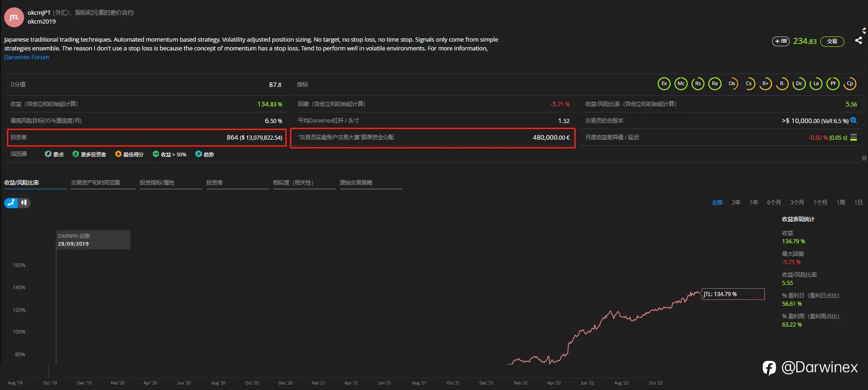Click the 更多投资者 filter badge
Screen dimensions: 868x390
pos(89,154)
